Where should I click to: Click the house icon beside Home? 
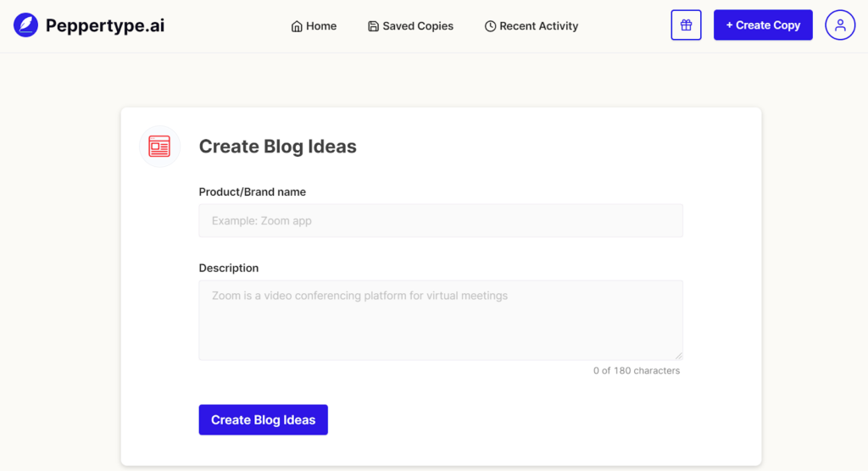click(297, 26)
